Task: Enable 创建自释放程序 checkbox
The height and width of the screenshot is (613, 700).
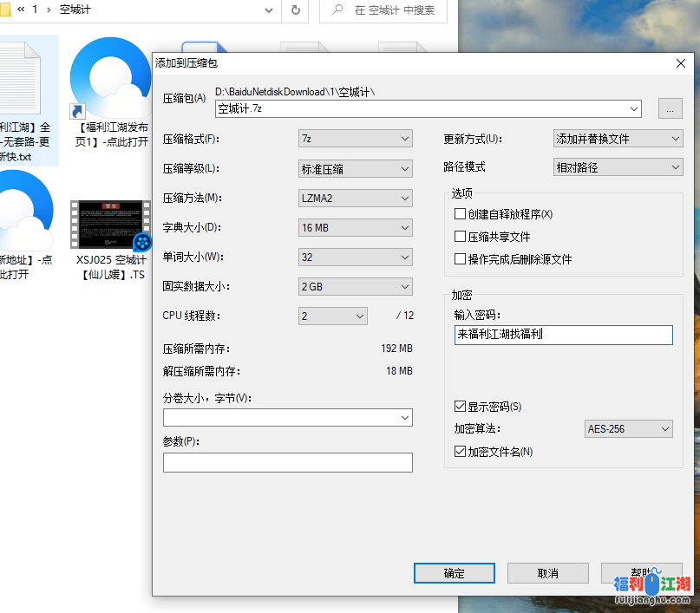Action: 461,214
